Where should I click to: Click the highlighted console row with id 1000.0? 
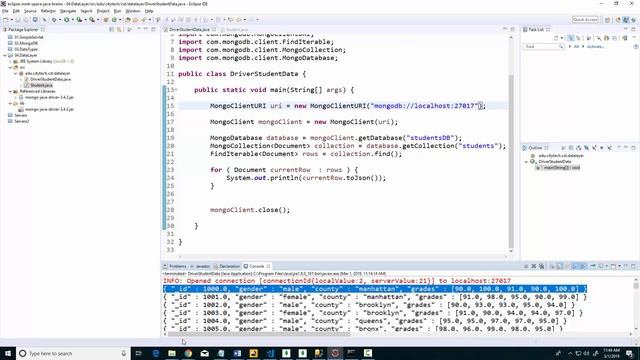click(x=375, y=289)
